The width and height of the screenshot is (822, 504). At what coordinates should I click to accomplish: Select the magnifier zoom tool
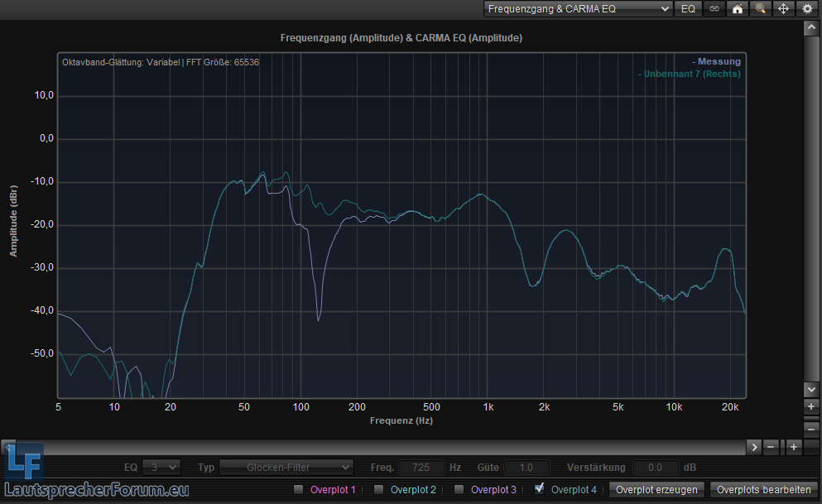click(x=760, y=9)
